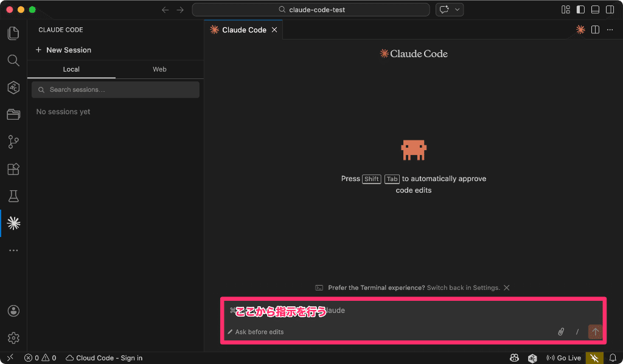Screen dimensions: 623x364
Task: Open the remote window indicator
Action: 10,358
